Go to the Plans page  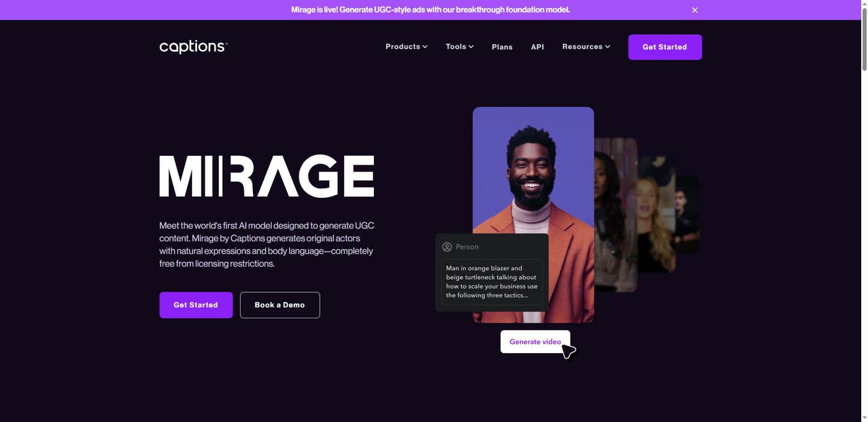(x=502, y=47)
